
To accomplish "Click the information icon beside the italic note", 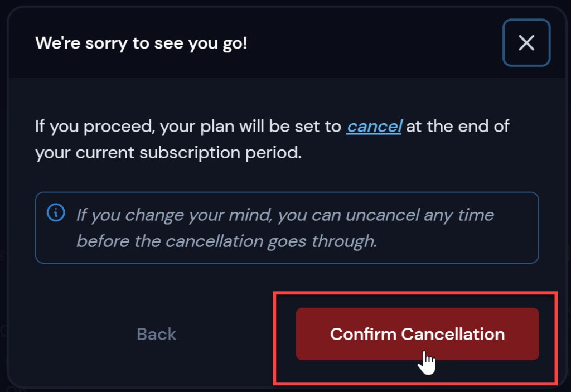I will coord(56,212).
